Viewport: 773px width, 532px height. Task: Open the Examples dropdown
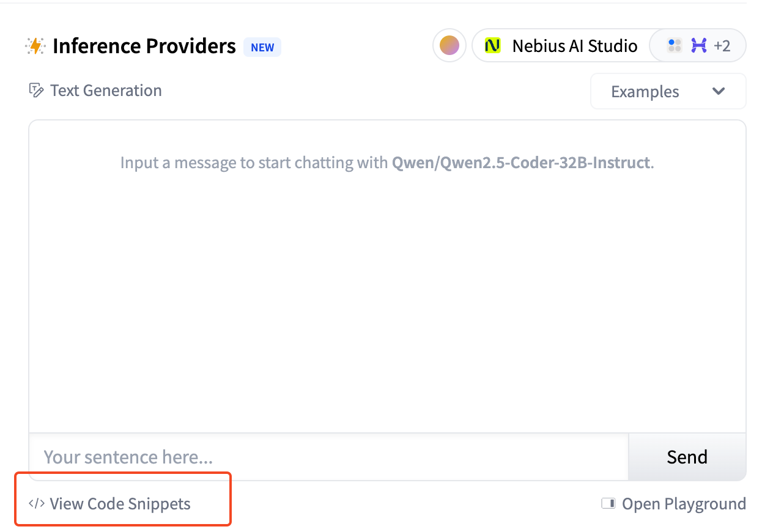(668, 91)
